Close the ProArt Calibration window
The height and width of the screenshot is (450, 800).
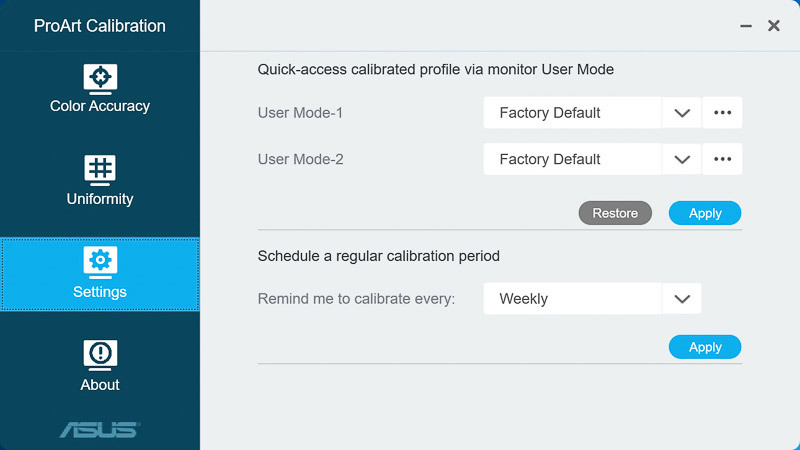774,26
